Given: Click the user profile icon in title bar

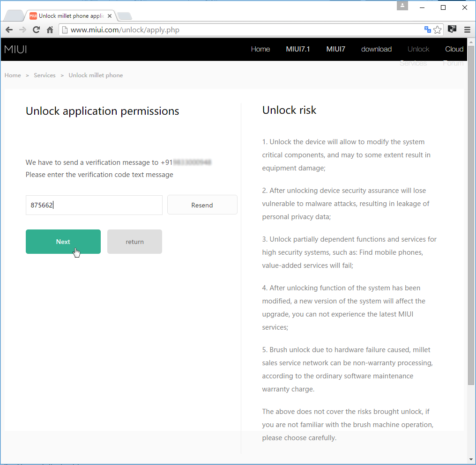Looking at the screenshot, I should pyautogui.click(x=402, y=6).
